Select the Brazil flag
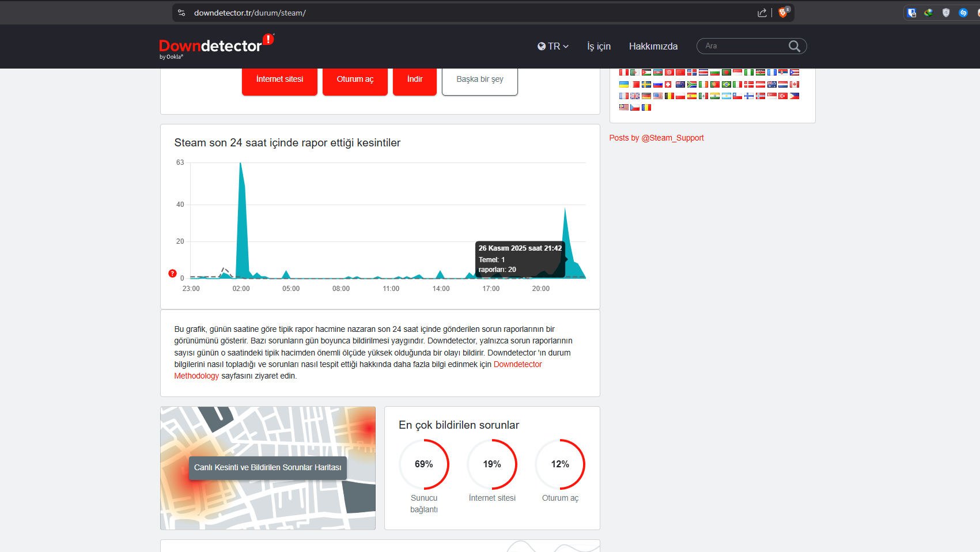The height and width of the screenshot is (552, 980). 727,84
